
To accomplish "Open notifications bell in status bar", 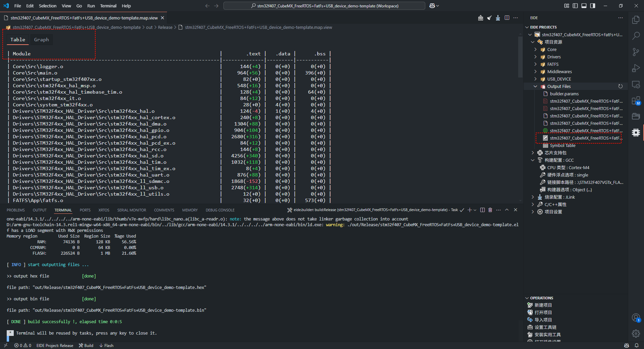I will 636,345.
